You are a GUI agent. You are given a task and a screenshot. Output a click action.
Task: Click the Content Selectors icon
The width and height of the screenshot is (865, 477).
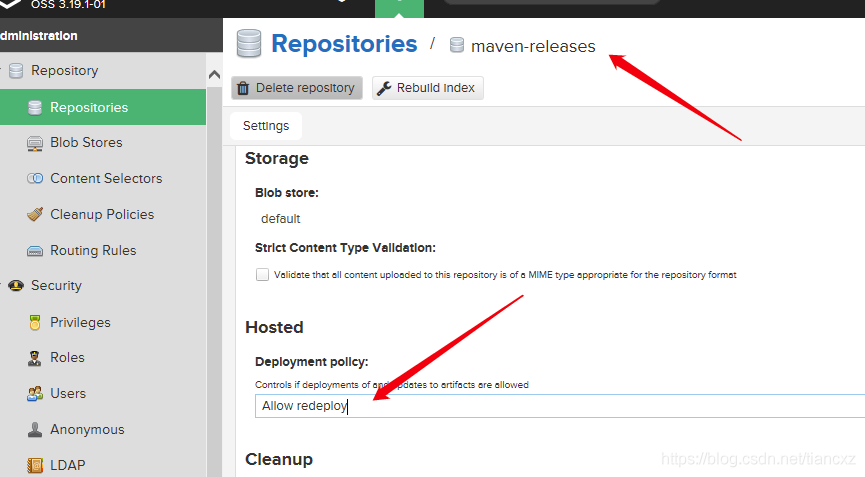click(35, 179)
